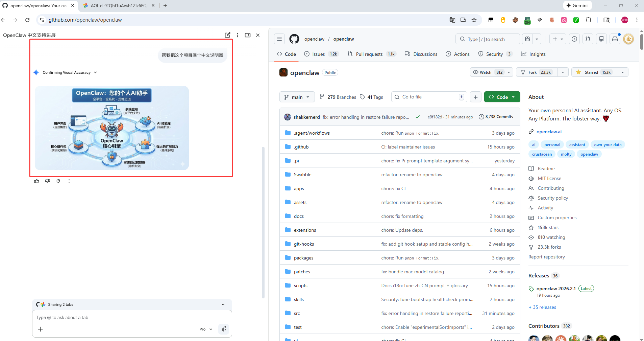Open GitHub notifications inbox
Screen dimensions: 644x341
[x=615, y=39]
